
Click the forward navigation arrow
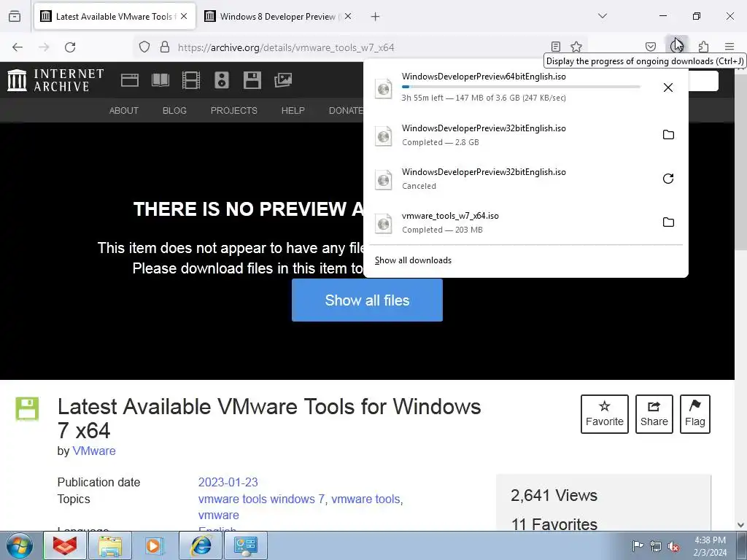[44, 47]
